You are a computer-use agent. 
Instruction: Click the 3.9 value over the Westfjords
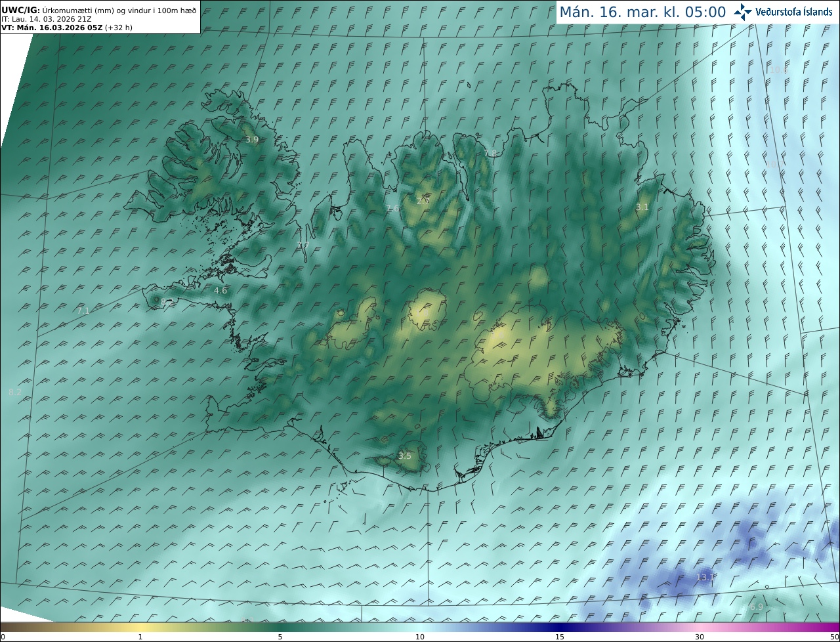(252, 140)
